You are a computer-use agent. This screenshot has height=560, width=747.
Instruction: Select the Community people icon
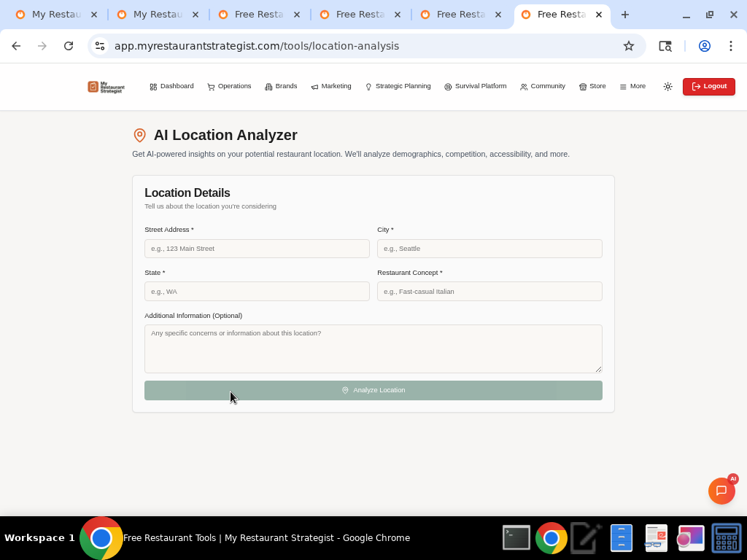[x=524, y=86]
